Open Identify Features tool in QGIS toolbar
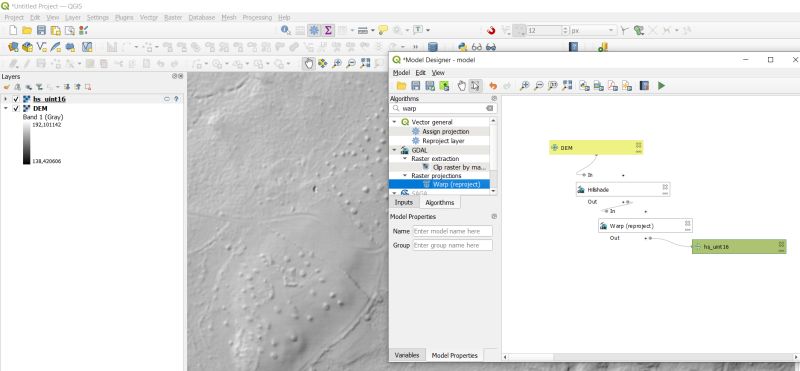 click(x=286, y=31)
